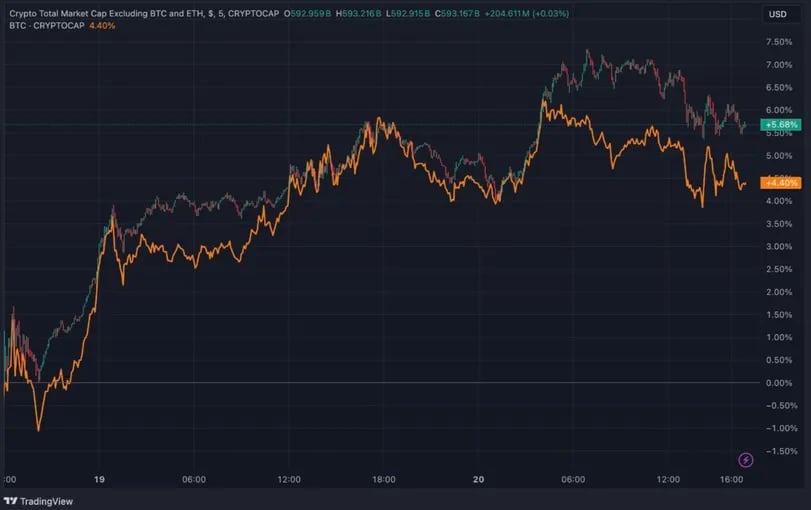Select the orange 4.40% value in legend
This screenshot has height=510, width=811.
click(x=102, y=25)
